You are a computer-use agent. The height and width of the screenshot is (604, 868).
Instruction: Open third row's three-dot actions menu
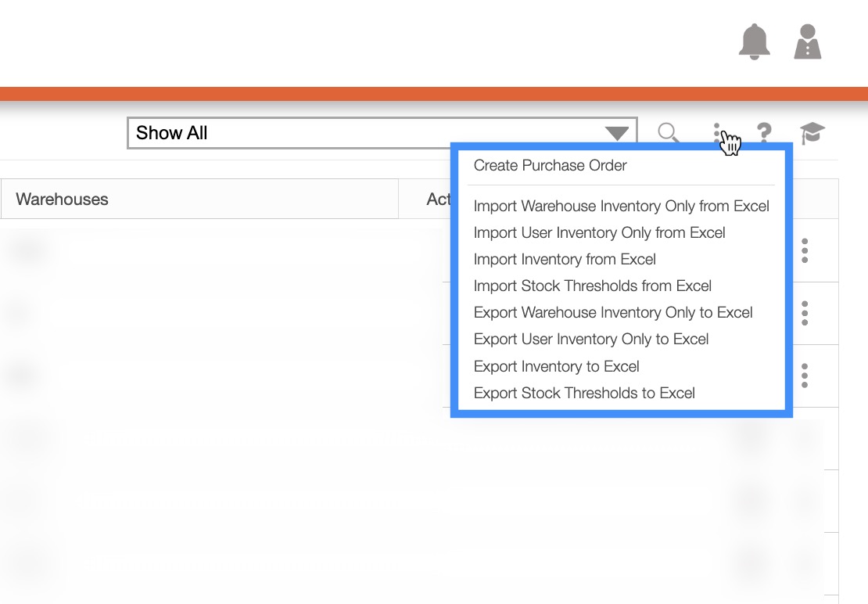805,376
